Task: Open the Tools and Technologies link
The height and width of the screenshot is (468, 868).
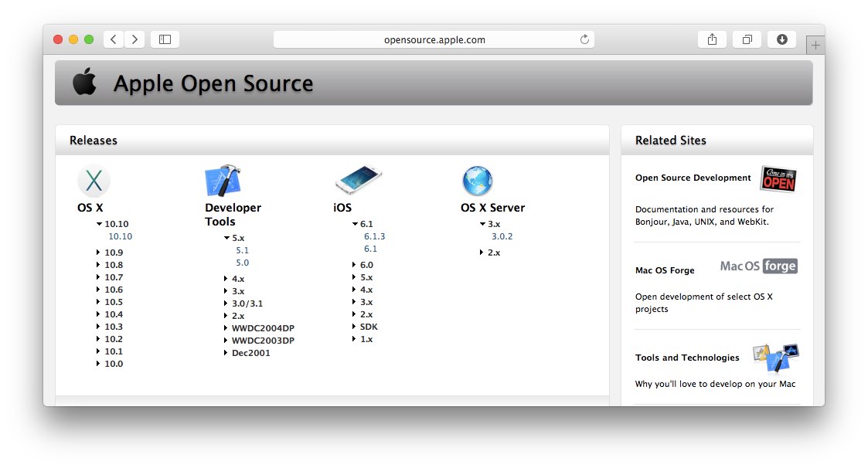Action: [687, 358]
